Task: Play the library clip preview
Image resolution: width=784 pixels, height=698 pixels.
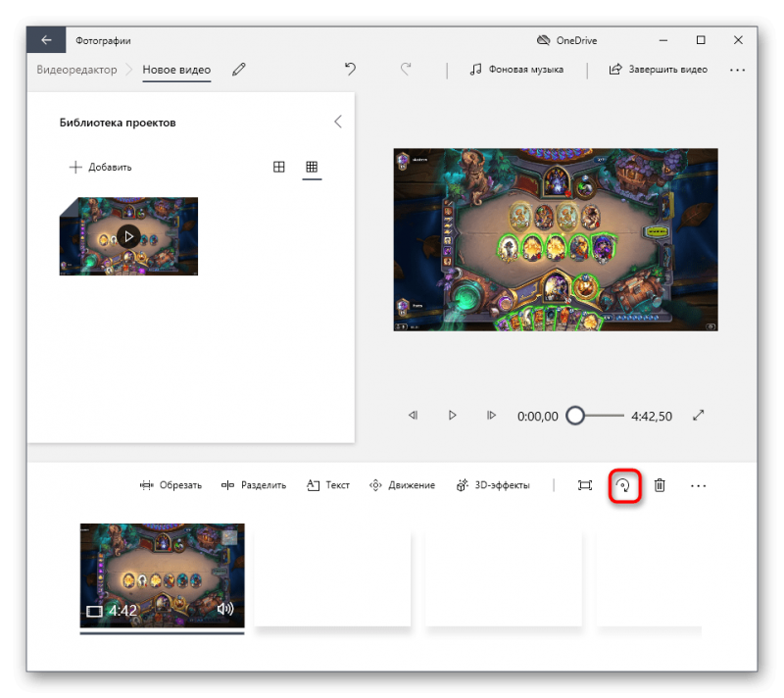Action: [x=128, y=236]
